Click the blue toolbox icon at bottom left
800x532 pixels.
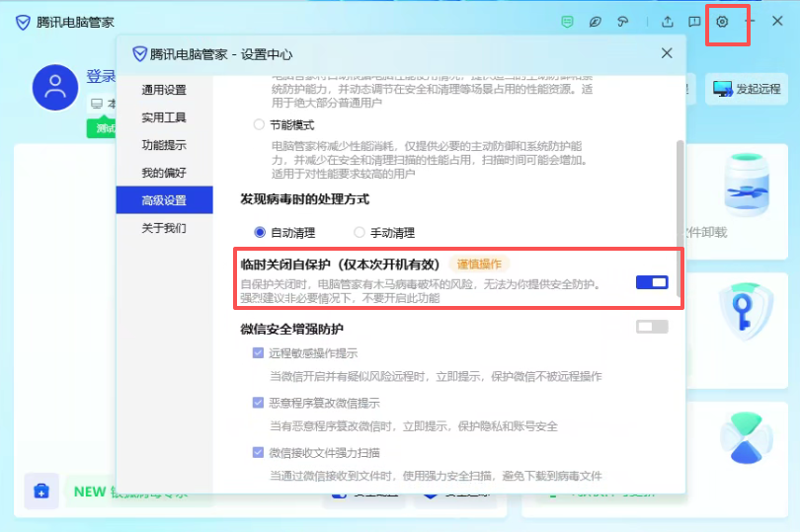(x=41, y=491)
